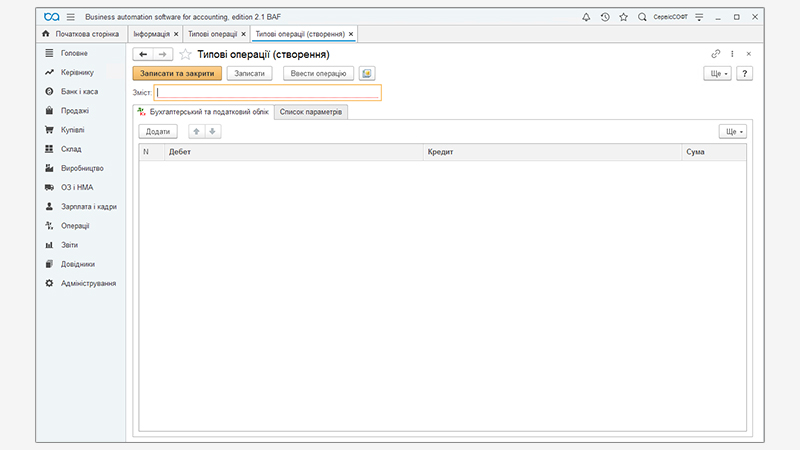Open the history clock icon
800x450 pixels.
tap(605, 17)
